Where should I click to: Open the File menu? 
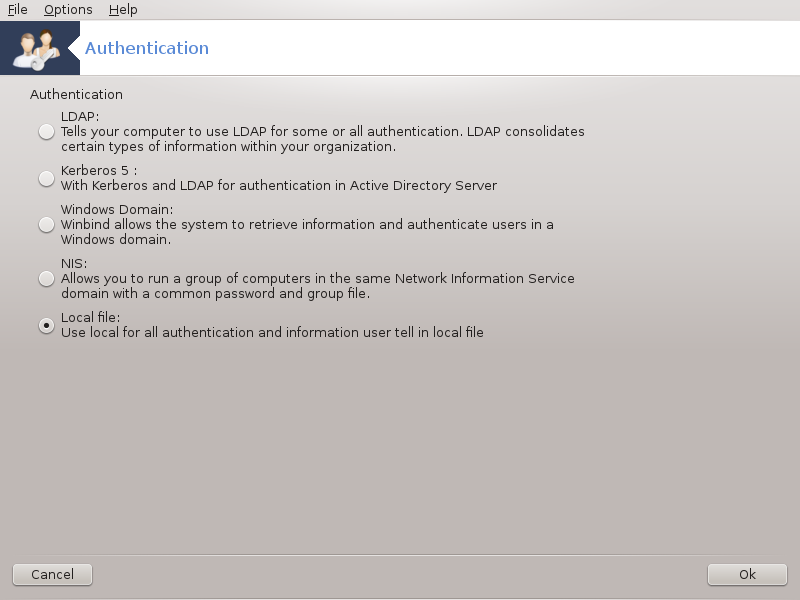coord(17,10)
